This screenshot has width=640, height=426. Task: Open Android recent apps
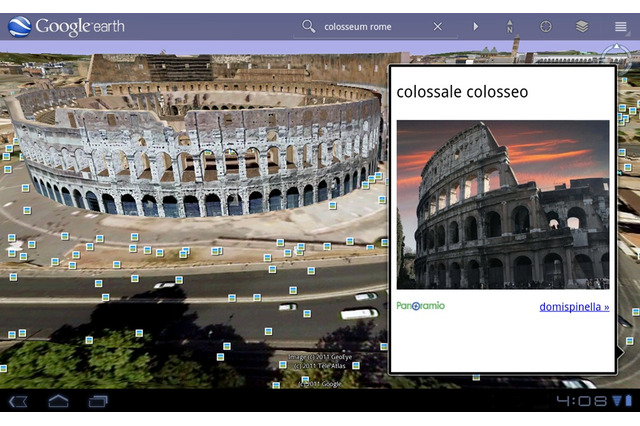tap(98, 402)
